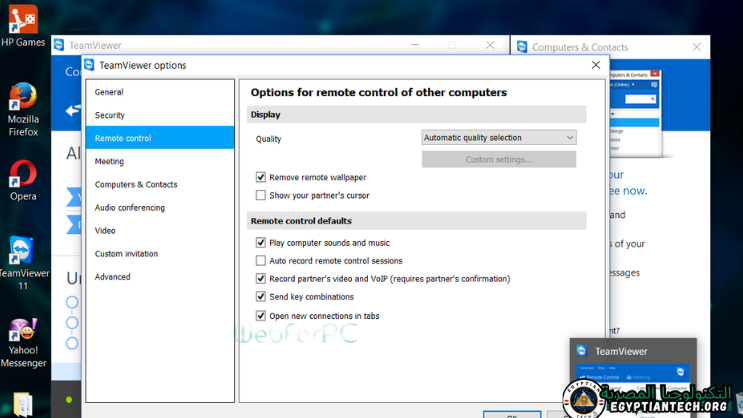Select the Remote control options category

point(160,138)
